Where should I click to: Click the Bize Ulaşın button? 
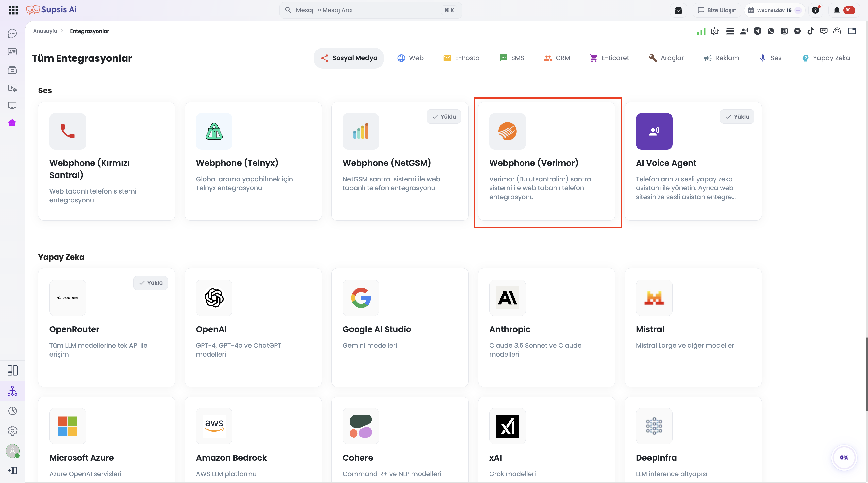click(x=717, y=10)
